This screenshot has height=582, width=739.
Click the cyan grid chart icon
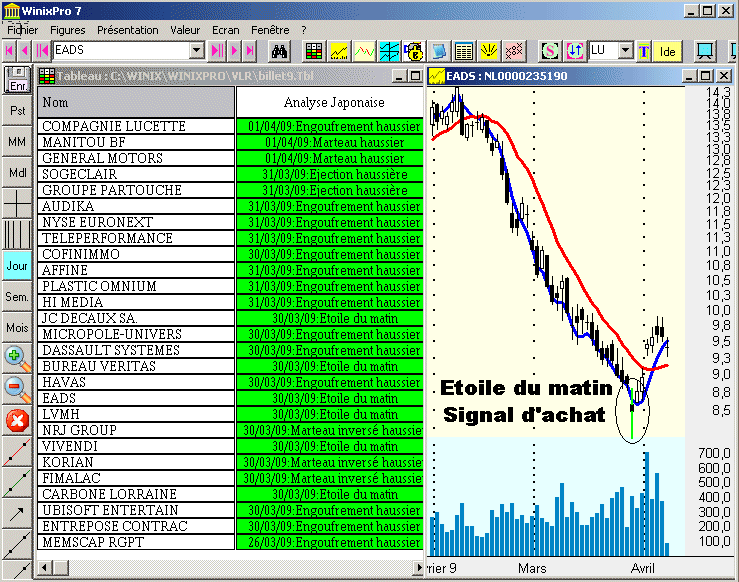pos(389,51)
